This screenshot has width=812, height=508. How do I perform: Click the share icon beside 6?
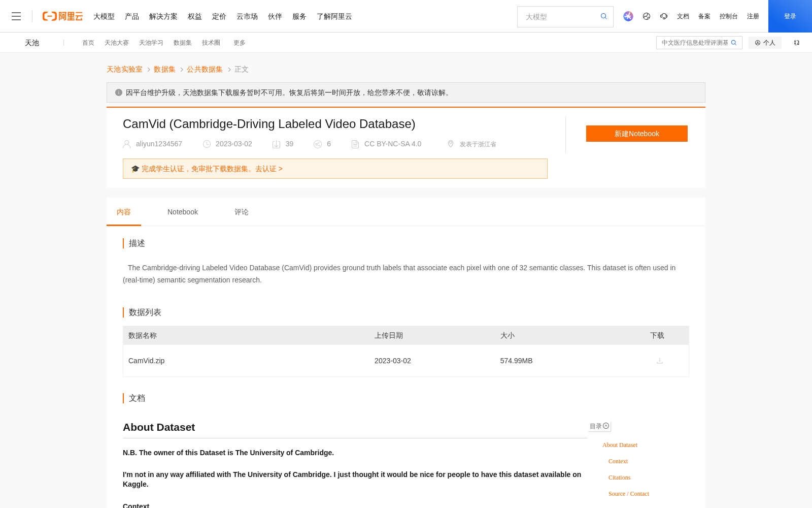coord(318,144)
